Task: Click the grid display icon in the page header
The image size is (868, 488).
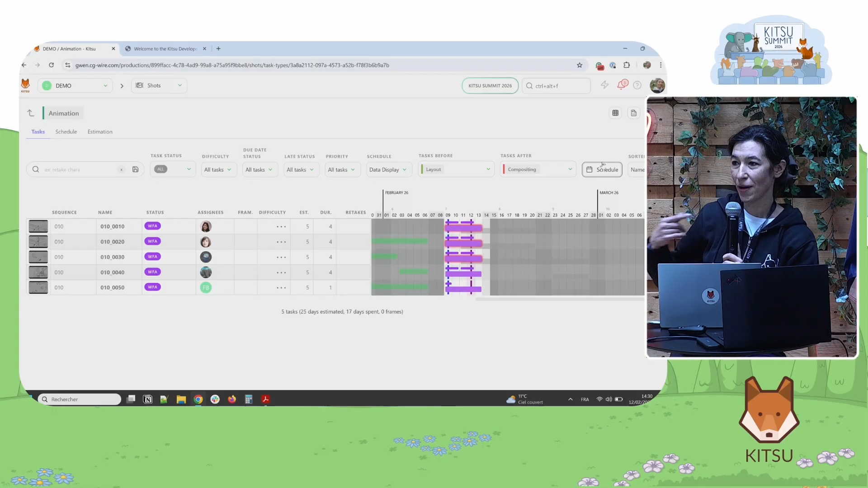Action: pyautogui.click(x=615, y=113)
